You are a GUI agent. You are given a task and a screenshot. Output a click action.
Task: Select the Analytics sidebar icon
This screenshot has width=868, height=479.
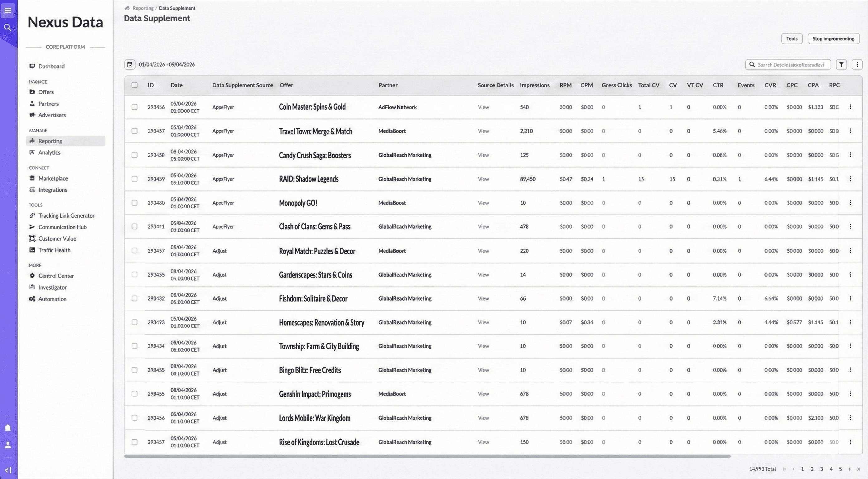(x=32, y=152)
